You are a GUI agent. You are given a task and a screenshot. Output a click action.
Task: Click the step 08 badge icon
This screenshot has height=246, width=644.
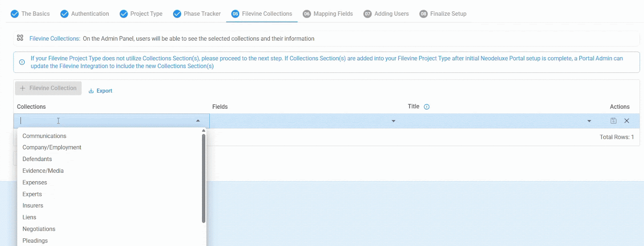pos(423,14)
